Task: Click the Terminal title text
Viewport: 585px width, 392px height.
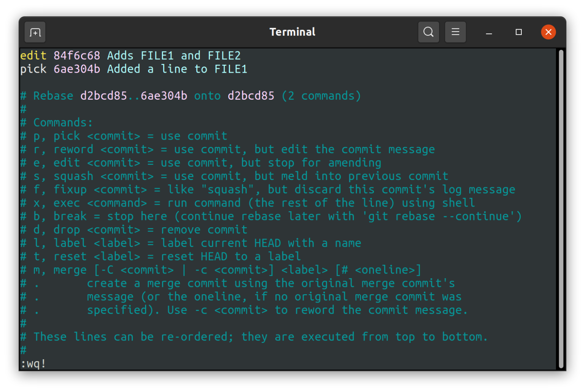Action: pyautogui.click(x=292, y=32)
